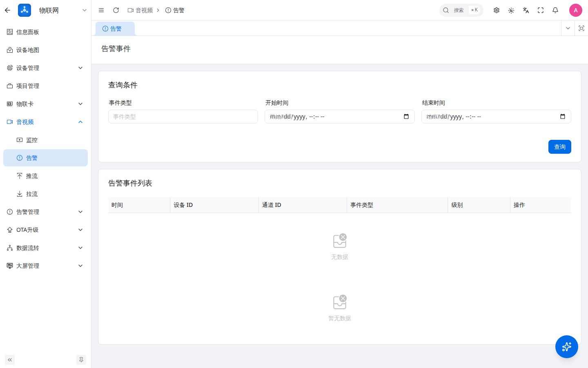The height and width of the screenshot is (368, 588).
Task: Click the 数据流转 network icon
Action: point(10,248)
